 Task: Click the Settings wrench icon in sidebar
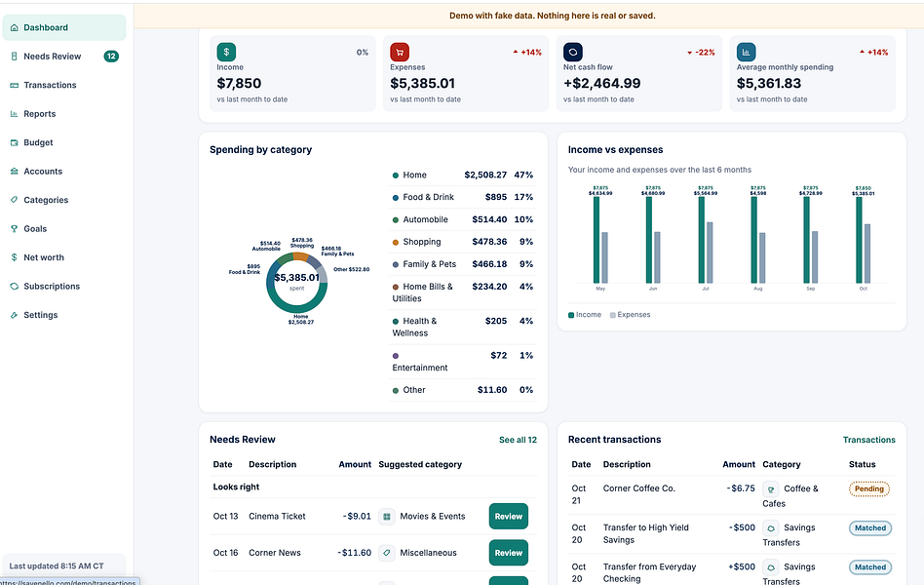click(15, 316)
